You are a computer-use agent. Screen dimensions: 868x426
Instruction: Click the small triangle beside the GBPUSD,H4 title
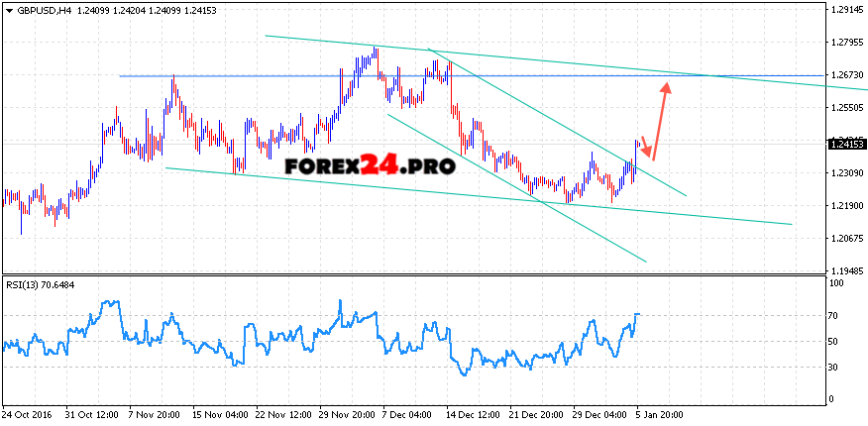coord(7,10)
